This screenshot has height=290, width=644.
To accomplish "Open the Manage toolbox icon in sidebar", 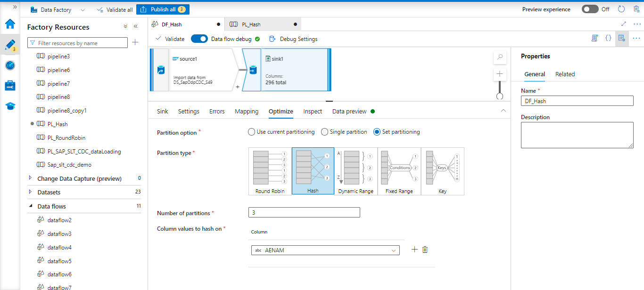I will pyautogui.click(x=10, y=85).
